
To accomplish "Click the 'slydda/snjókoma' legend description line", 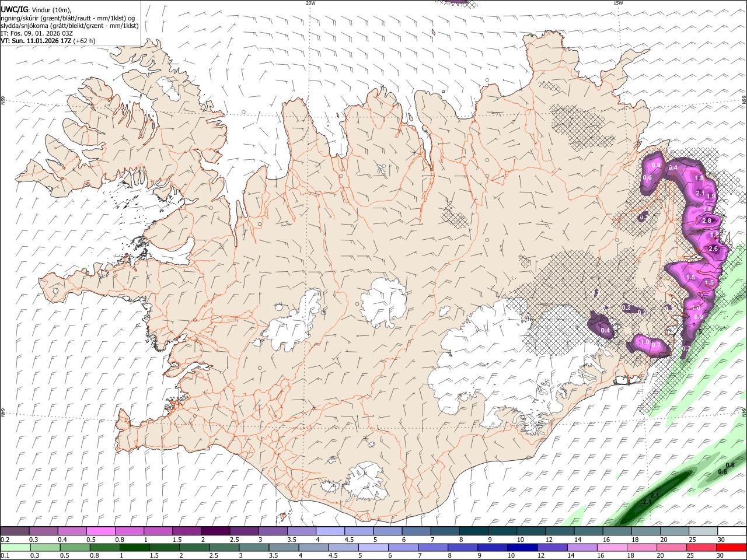I will click(x=69, y=26).
